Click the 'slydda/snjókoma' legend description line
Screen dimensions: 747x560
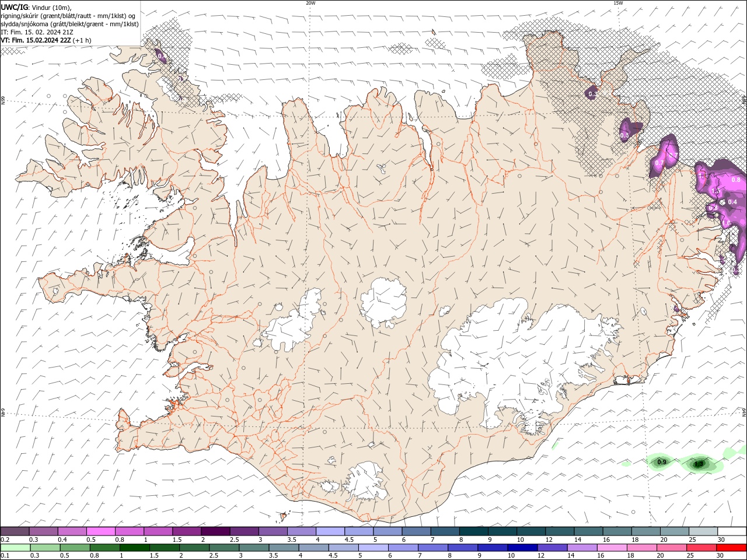70,24
